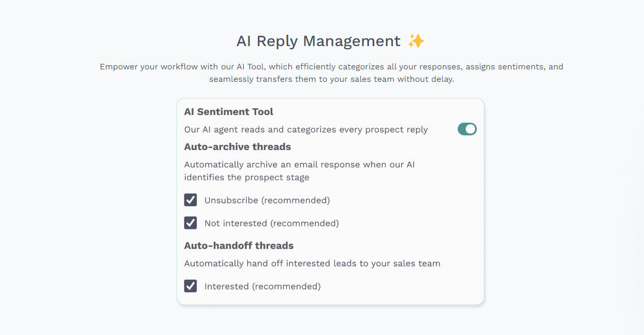The image size is (644, 335).
Task: Click the "Auto-handoff threads" section heading
Action: (239, 246)
